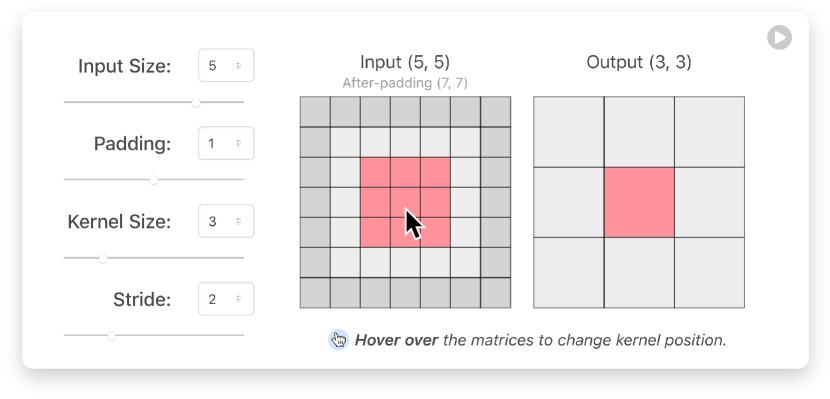Click the Padding number field
Viewport: 830px width, 399px height.
(x=226, y=143)
